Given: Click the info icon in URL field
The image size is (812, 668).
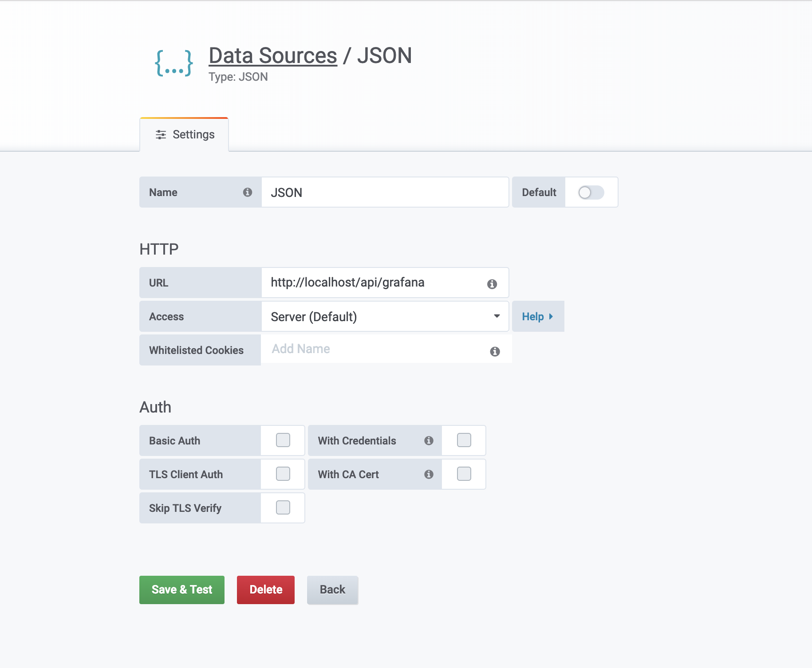Looking at the screenshot, I should pyautogui.click(x=492, y=284).
